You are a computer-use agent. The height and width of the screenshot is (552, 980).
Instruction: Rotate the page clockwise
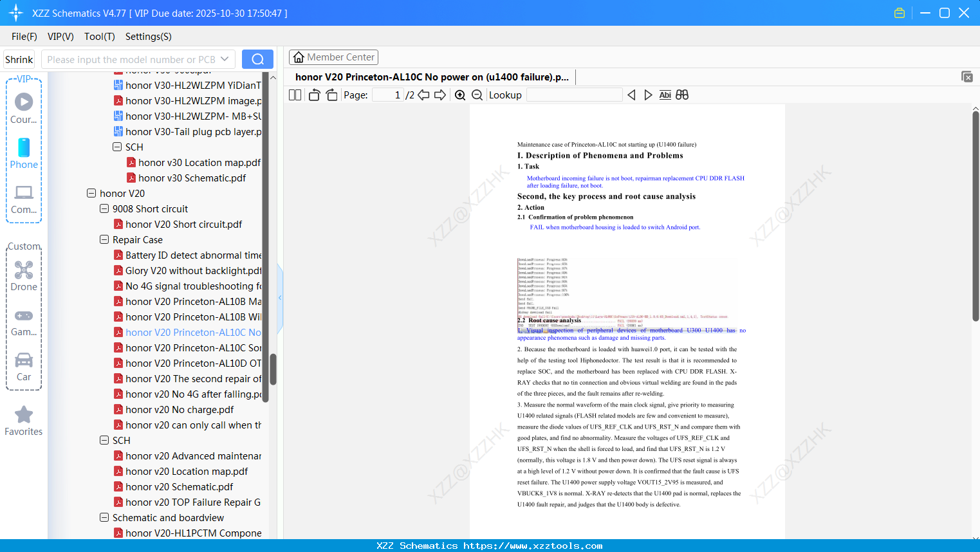pyautogui.click(x=331, y=95)
